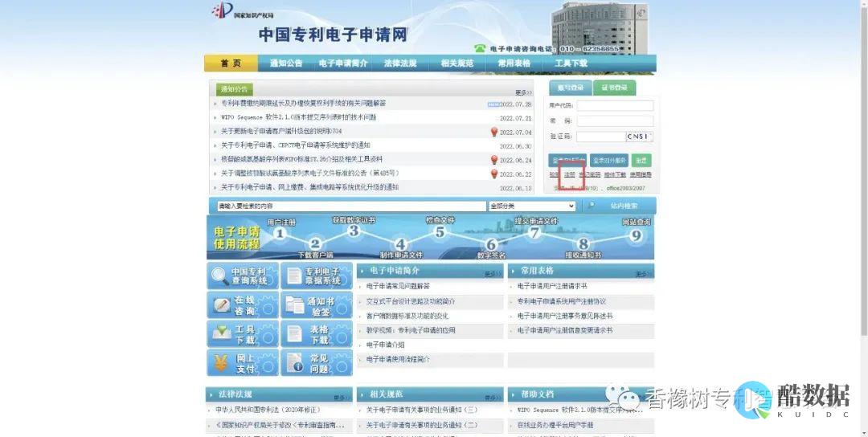868x437 pixels.
Task: Expand 更多 in 相关规范 panel
Action: (492, 397)
